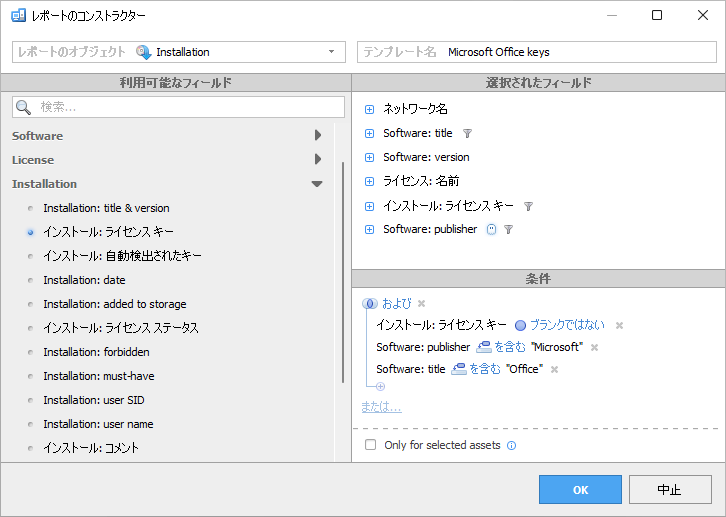Enable Only for selected assets checkbox

tap(371, 445)
